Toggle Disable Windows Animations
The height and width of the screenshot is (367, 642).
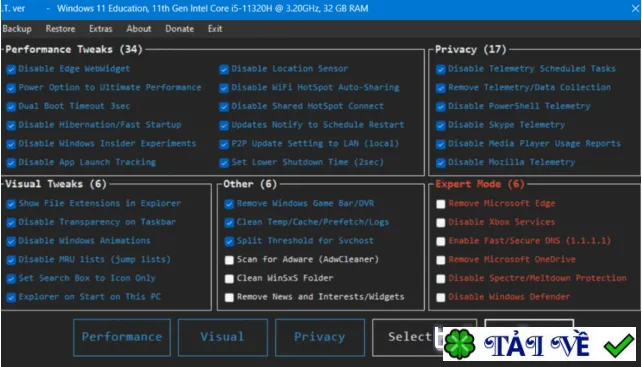click(x=11, y=241)
